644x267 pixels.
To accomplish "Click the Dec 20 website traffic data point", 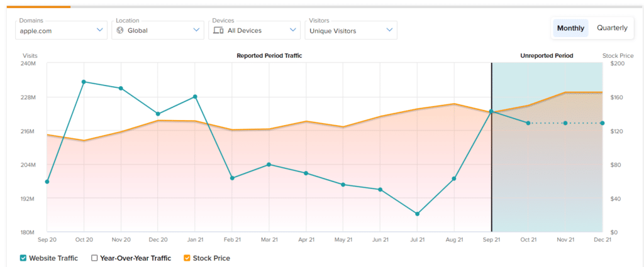I will pos(158,114).
